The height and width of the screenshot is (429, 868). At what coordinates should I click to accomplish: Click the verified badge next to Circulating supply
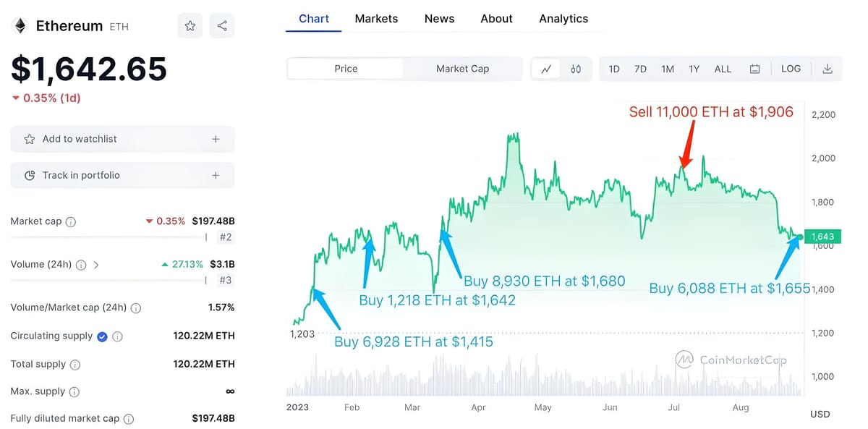coord(101,336)
